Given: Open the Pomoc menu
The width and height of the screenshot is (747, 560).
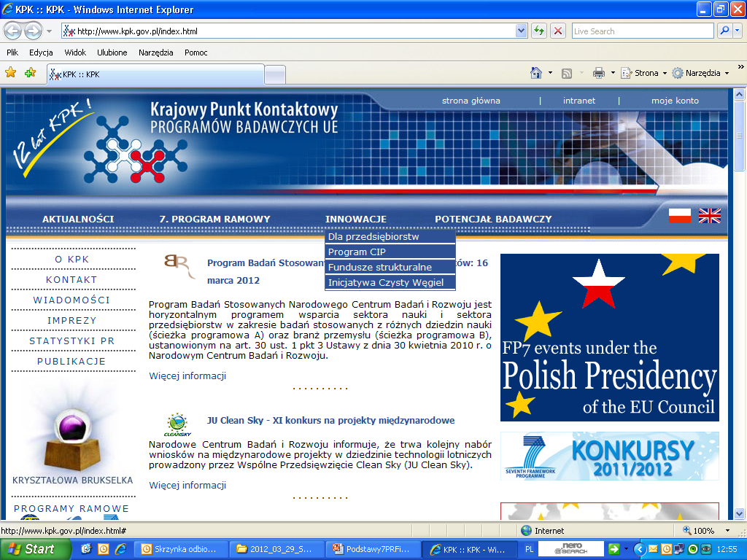Looking at the screenshot, I should (x=196, y=52).
